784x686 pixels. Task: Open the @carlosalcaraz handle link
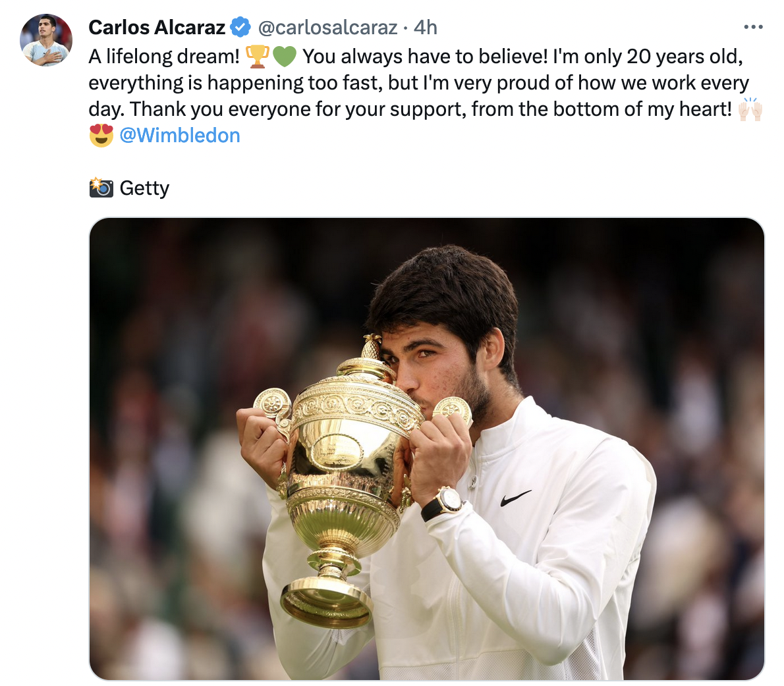click(327, 28)
